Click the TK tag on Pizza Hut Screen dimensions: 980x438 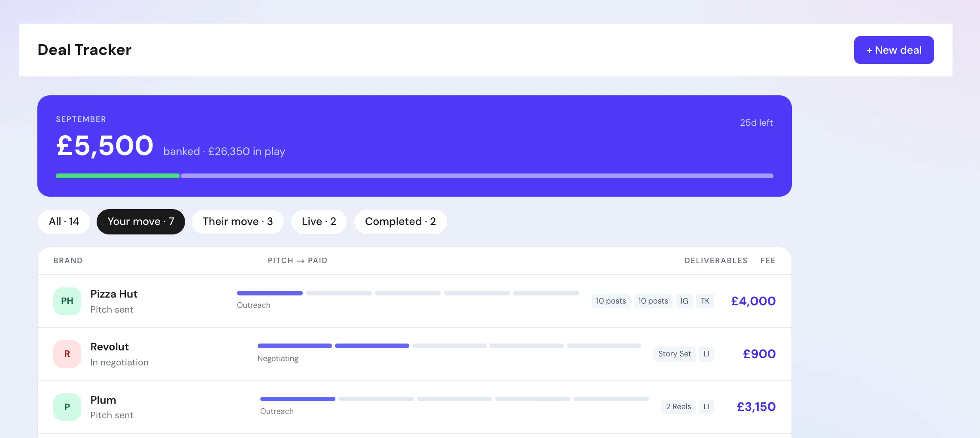click(705, 301)
